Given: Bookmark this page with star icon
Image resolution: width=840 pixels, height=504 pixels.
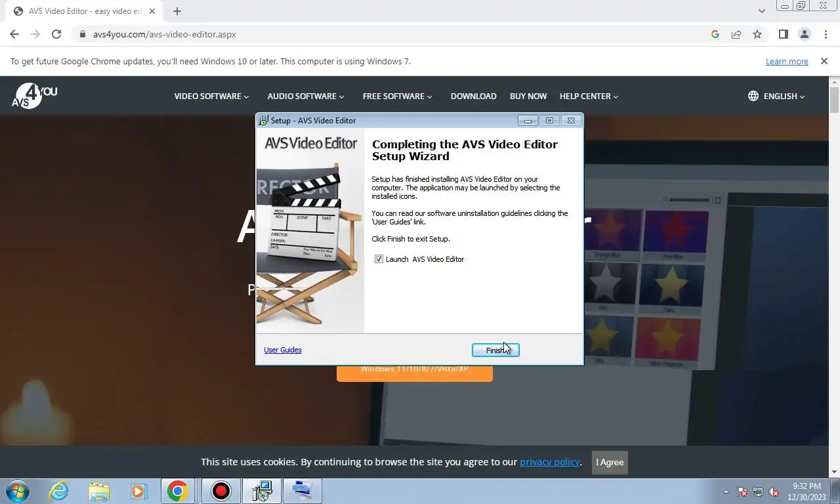Looking at the screenshot, I should point(757,34).
